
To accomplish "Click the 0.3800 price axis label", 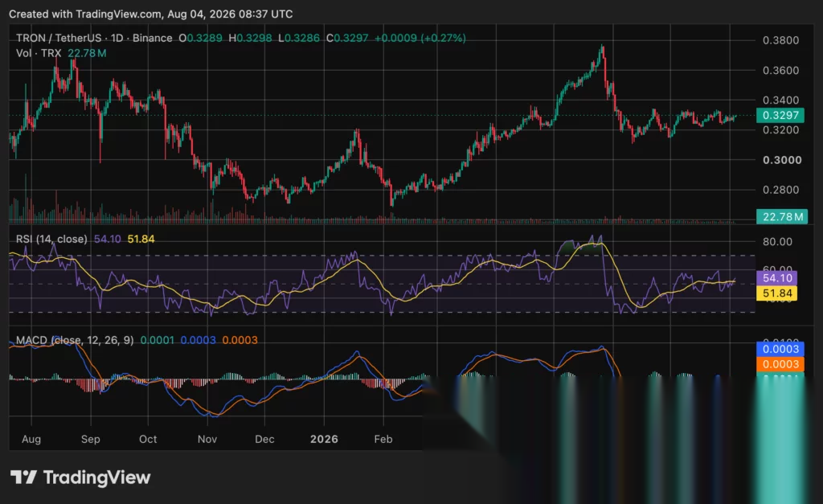I will [x=780, y=40].
